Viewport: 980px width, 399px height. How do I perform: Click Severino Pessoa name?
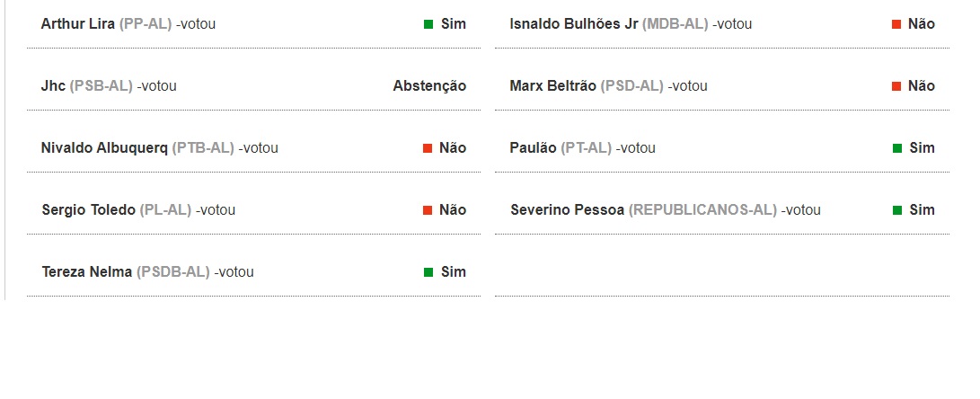(567, 210)
